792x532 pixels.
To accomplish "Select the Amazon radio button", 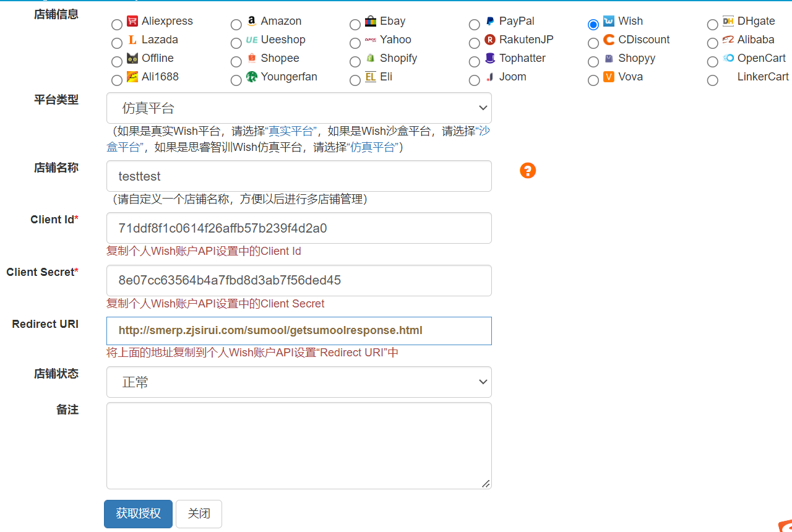I will click(236, 25).
